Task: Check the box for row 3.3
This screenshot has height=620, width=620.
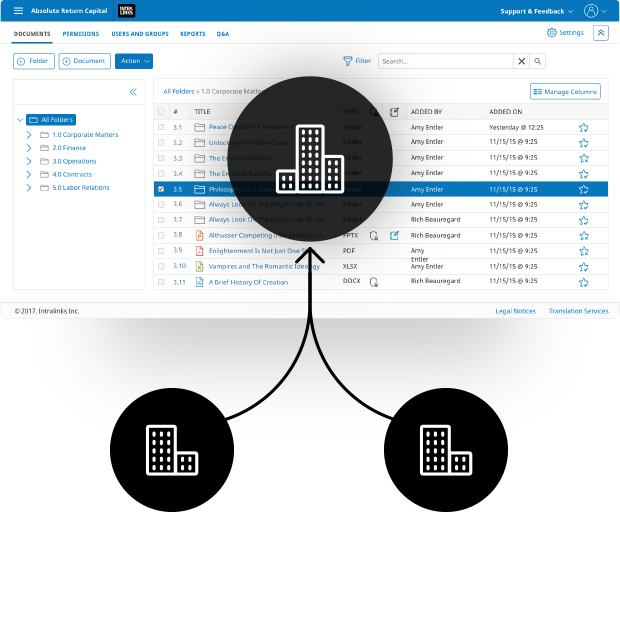Action: [161, 158]
